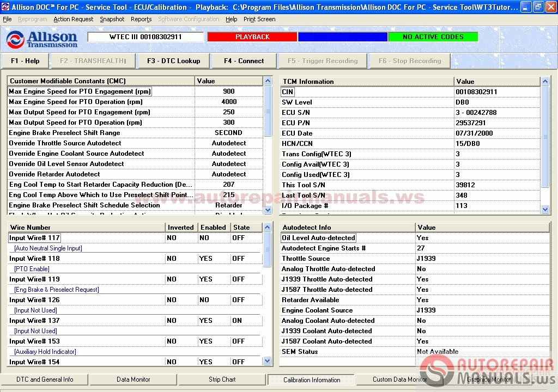Click ECU S/N value 3 - 00242788
The width and height of the screenshot is (558, 392).
(476, 112)
